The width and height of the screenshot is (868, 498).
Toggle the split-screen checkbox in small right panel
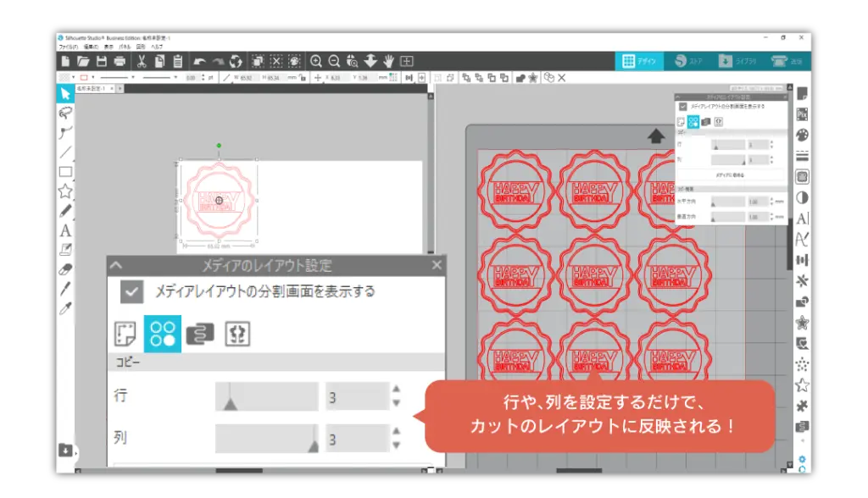tap(682, 107)
